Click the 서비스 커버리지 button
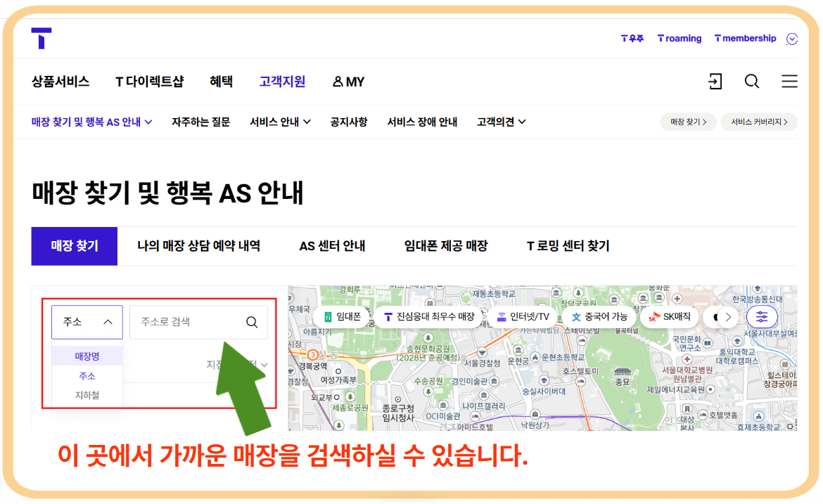This screenshot has width=823, height=504. tap(759, 122)
